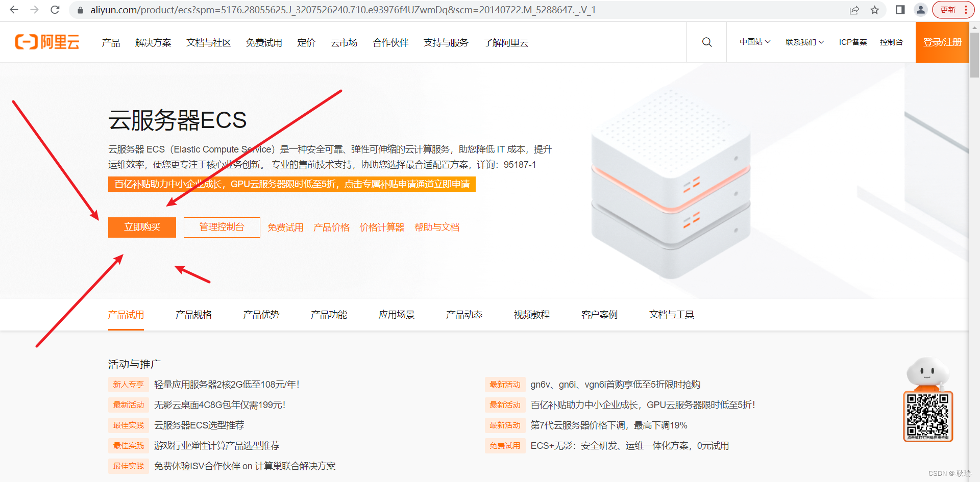Click the 免费试用 tag beside ECS+无影

point(505,446)
